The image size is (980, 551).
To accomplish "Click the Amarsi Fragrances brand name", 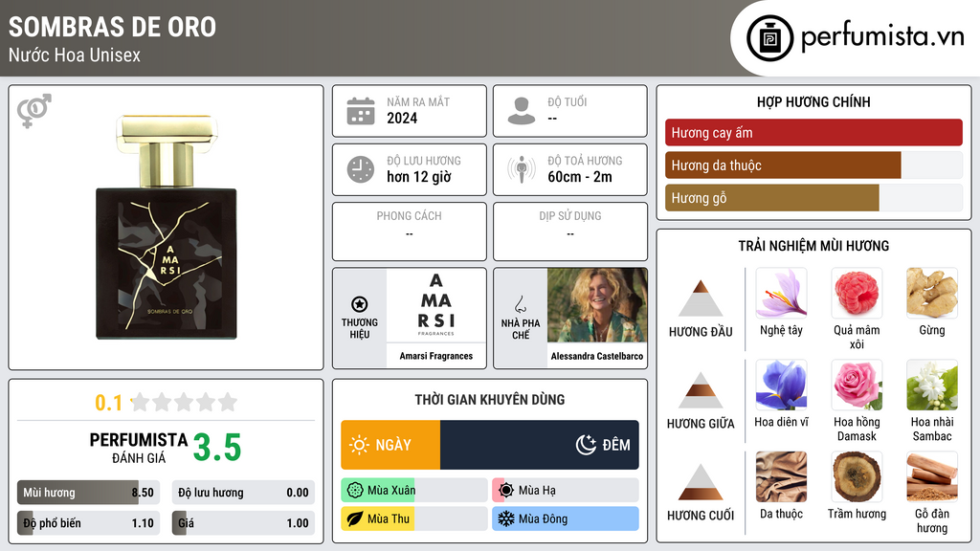I will tap(436, 356).
